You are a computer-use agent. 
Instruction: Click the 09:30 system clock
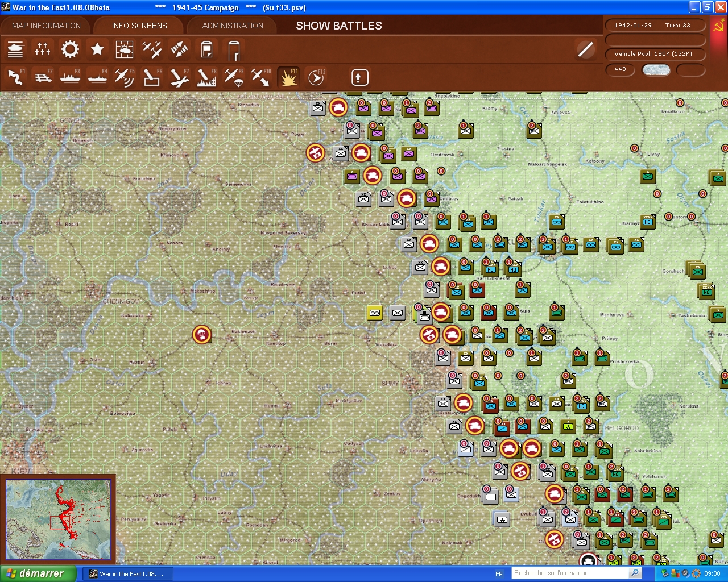pos(712,574)
